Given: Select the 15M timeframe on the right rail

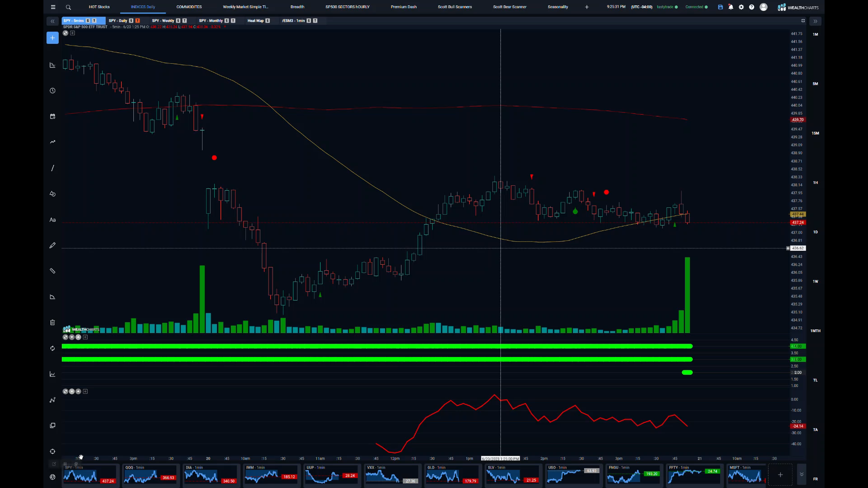Looking at the screenshot, I should [x=816, y=133].
